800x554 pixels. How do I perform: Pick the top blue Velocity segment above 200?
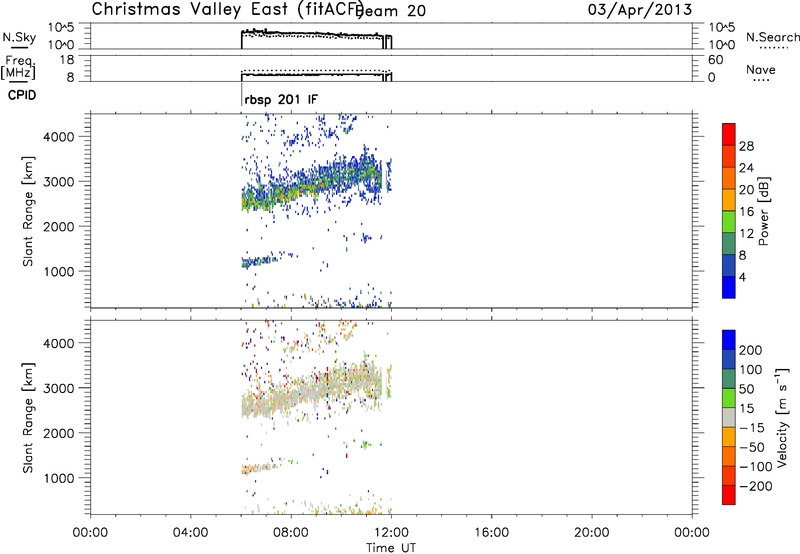click(x=729, y=340)
